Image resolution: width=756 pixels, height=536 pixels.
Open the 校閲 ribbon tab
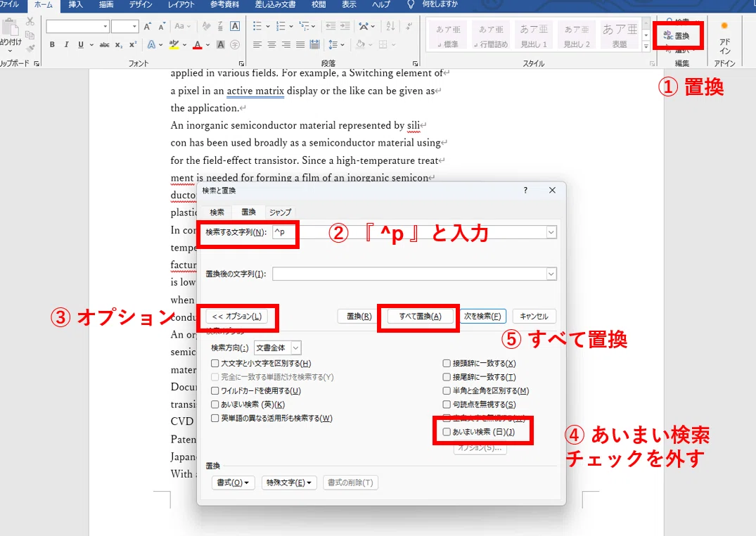click(319, 5)
